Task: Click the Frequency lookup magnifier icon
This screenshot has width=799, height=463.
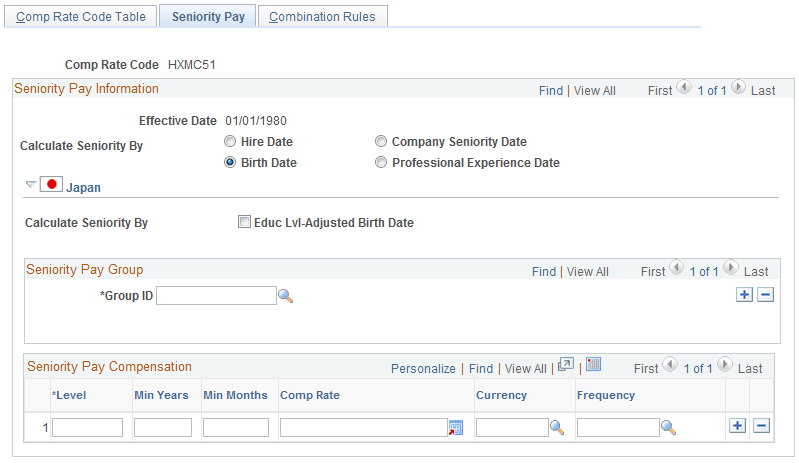Action: pos(668,427)
